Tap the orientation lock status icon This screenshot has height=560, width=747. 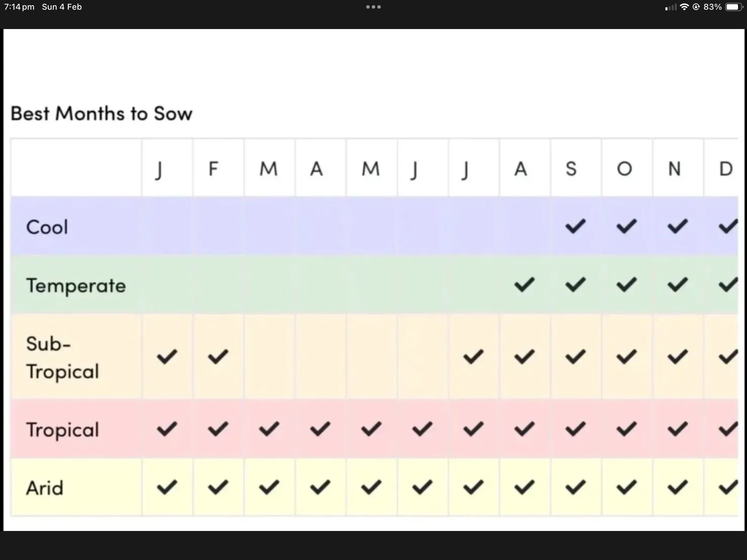(x=696, y=7)
